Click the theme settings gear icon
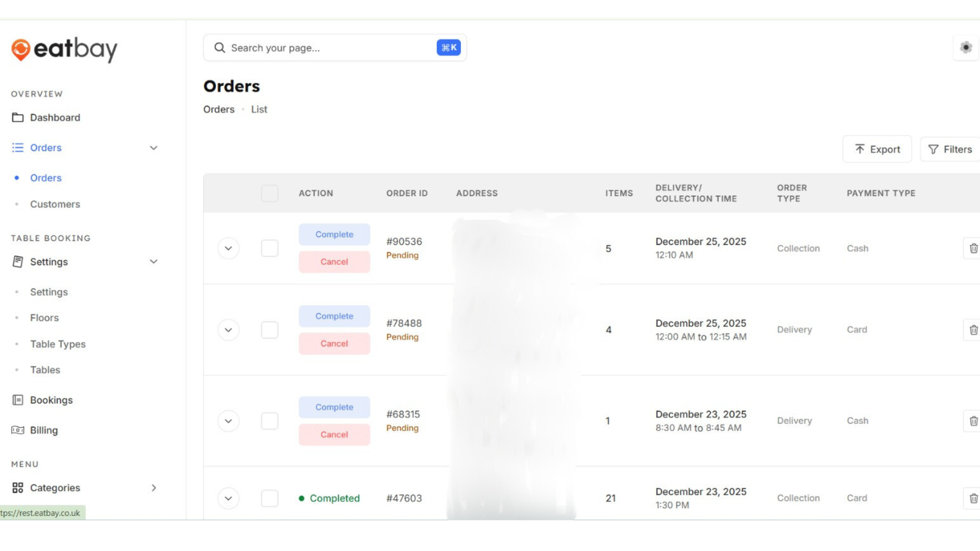 965,47
